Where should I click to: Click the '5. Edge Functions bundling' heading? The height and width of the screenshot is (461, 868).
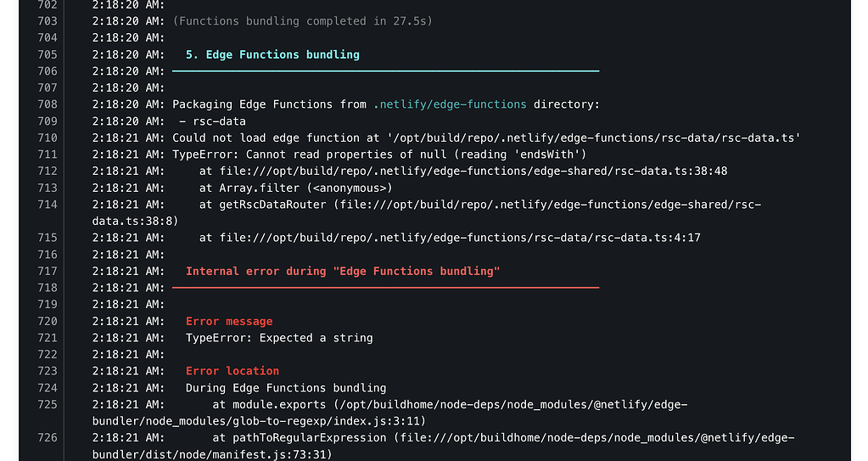(272, 54)
